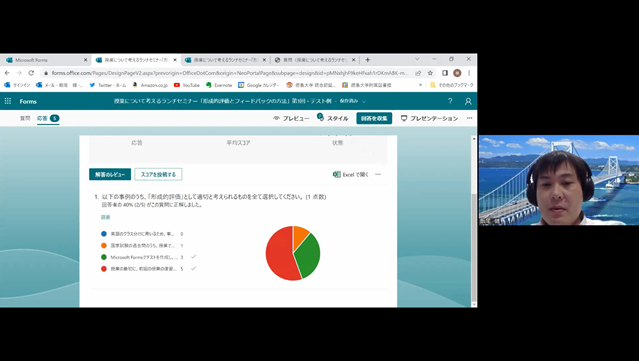The width and height of the screenshot is (639, 361).
Task: Open the more options ellipsis beside Excel
Action: pos(378,174)
